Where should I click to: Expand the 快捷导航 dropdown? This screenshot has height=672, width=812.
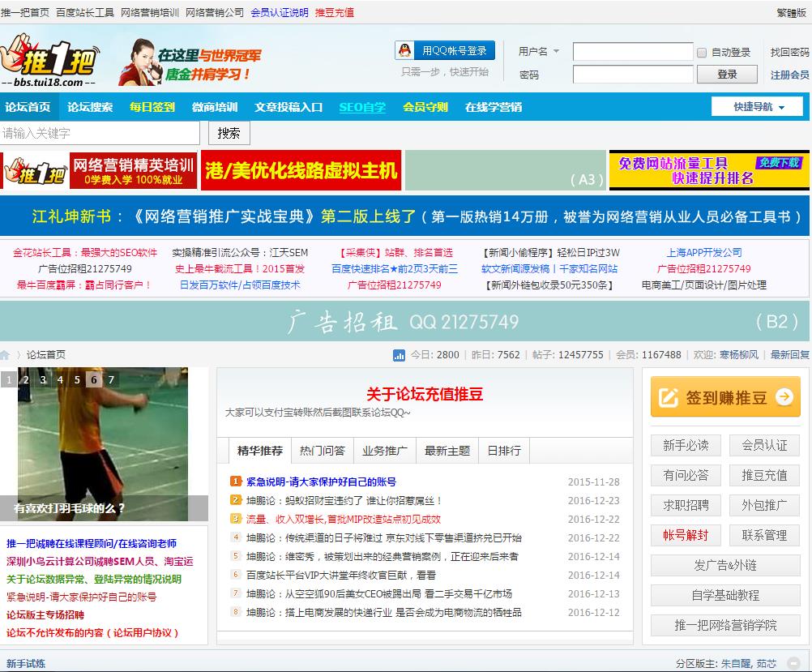(757, 107)
